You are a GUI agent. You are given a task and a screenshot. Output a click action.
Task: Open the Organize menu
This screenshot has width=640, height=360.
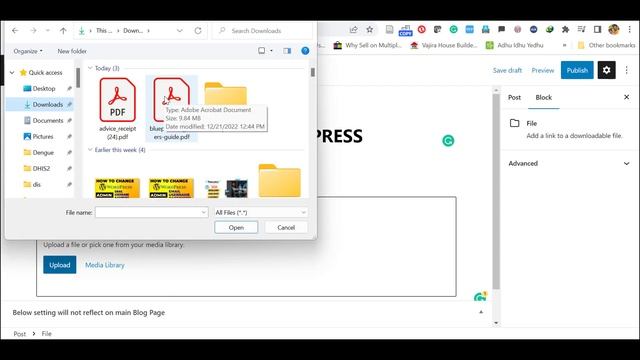pyautogui.click(x=28, y=51)
